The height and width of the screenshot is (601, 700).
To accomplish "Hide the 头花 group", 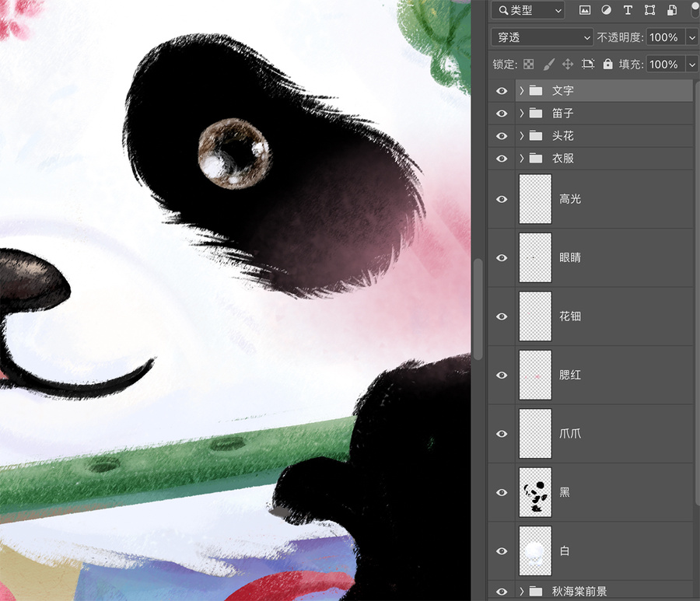I will tap(502, 135).
